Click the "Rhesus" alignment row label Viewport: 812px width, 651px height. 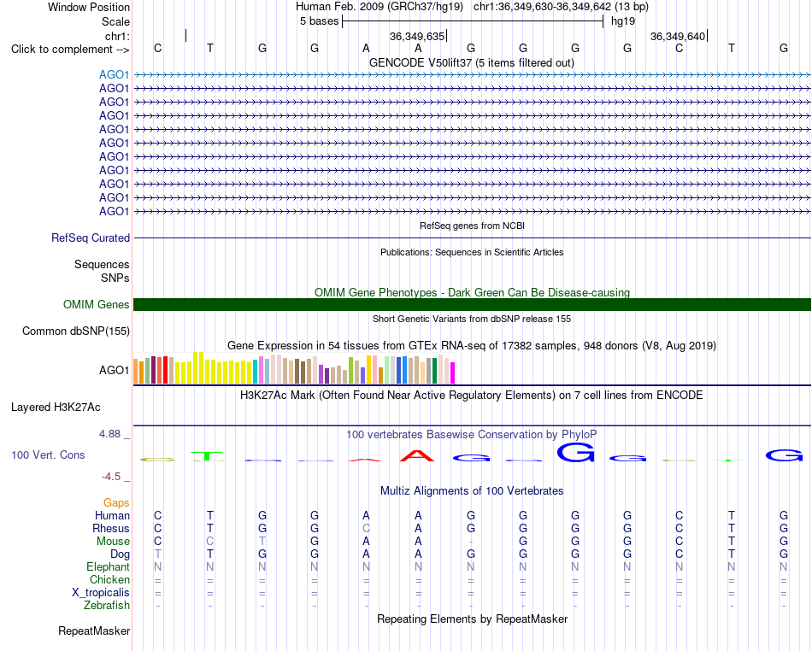(111, 528)
